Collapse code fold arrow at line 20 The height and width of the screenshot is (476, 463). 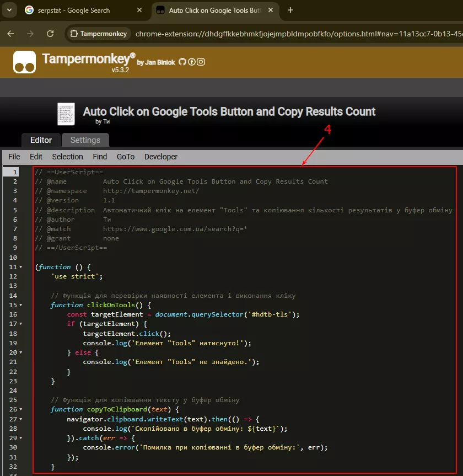20,352
